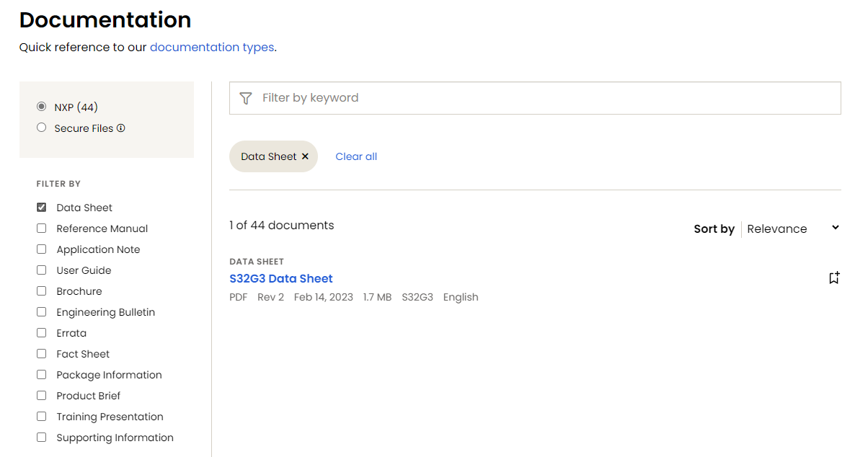The width and height of the screenshot is (868, 457).
Task: Remove the Data Sheet filter chip via X
Action: point(305,156)
